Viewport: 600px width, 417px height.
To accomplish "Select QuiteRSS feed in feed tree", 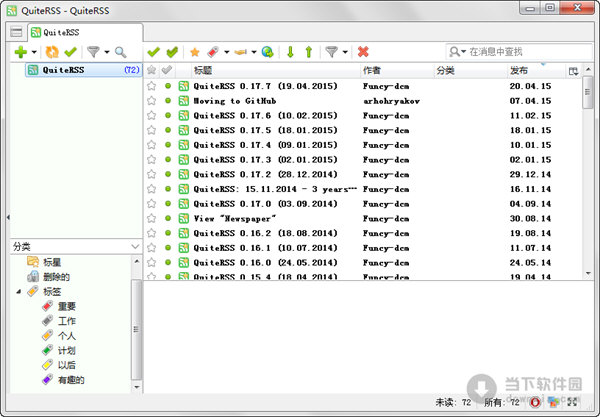I will click(x=83, y=70).
